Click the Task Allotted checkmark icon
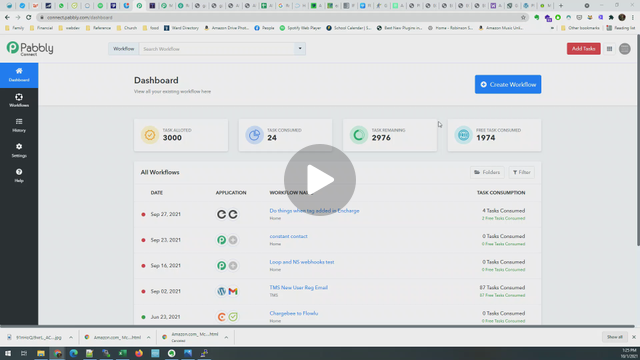Screen dimensions: 640x360 point(150,135)
